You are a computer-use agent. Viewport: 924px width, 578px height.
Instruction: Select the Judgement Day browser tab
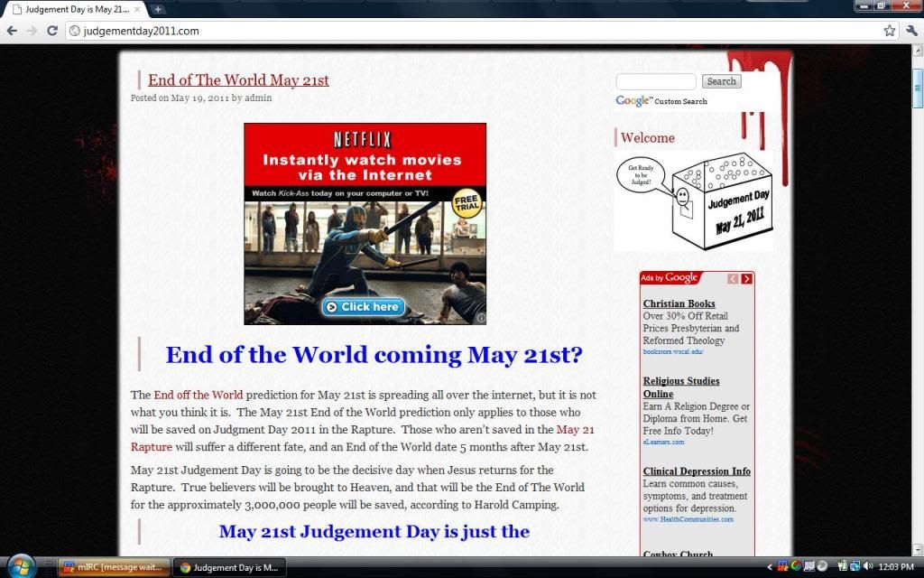[74, 9]
